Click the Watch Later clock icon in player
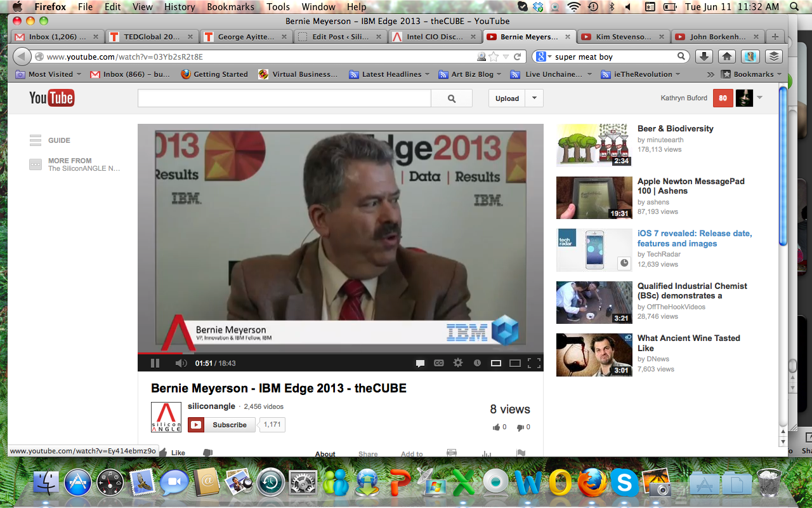 pyautogui.click(x=477, y=363)
